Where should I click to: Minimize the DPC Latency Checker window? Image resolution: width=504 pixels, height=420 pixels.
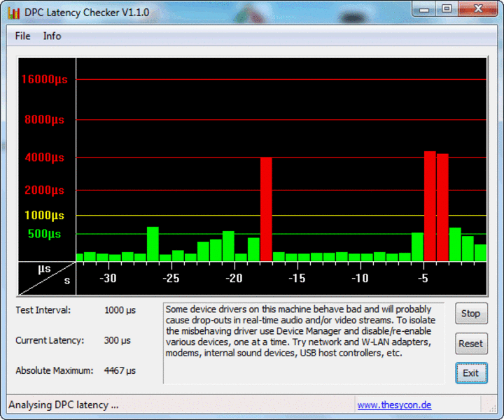pyautogui.click(x=424, y=9)
